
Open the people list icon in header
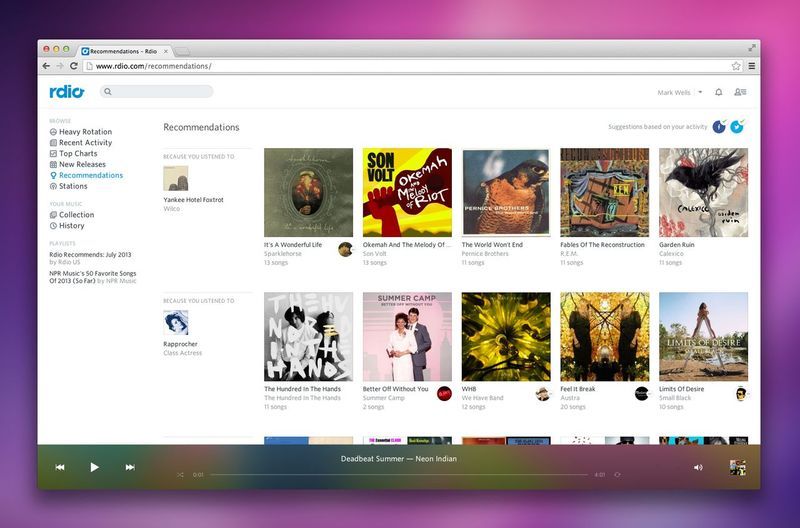pos(740,92)
